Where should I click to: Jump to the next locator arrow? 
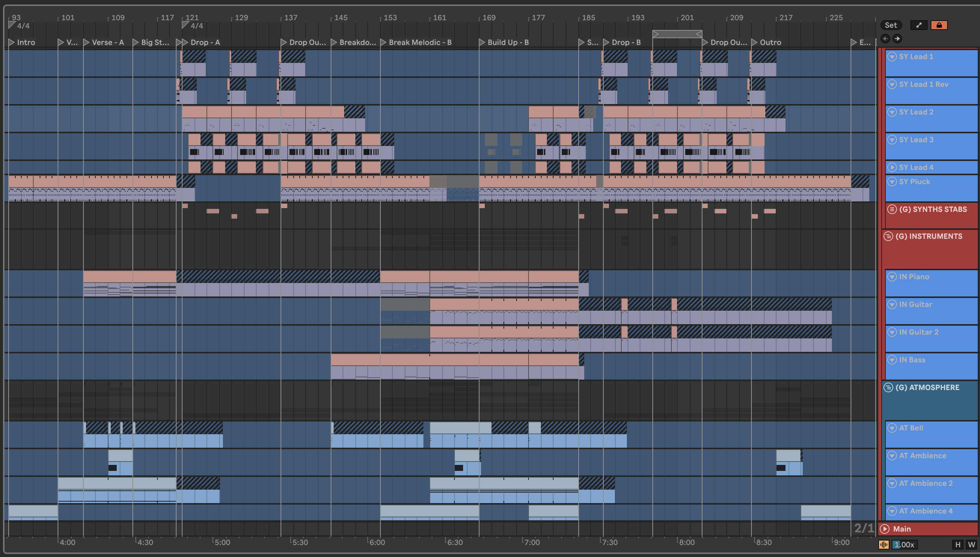click(897, 39)
